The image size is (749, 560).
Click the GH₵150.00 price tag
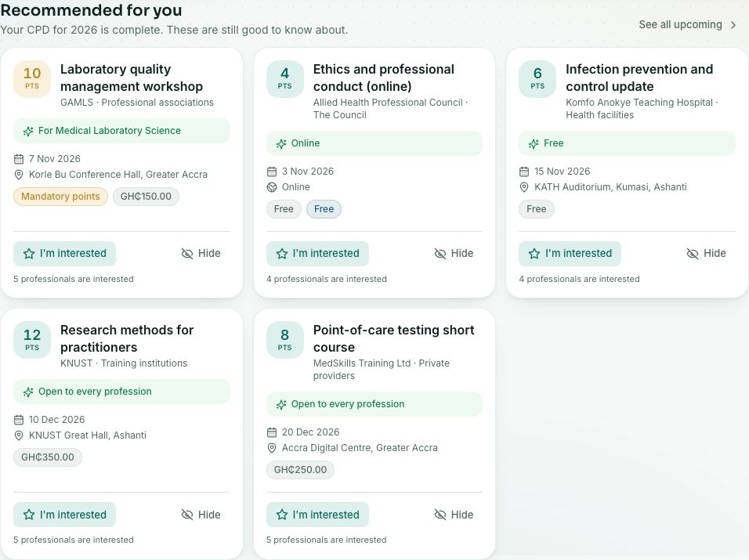click(x=146, y=197)
